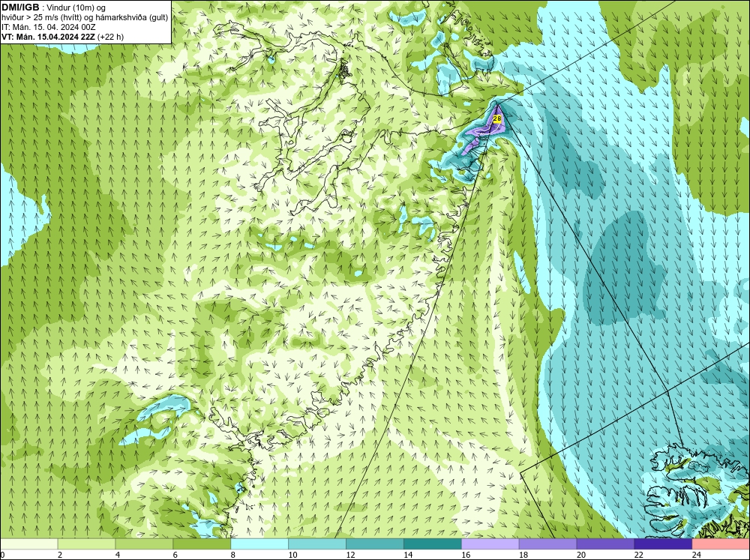Screen dimensions: 750x560
Task: Select the 0-2 m/s pale legend swatch
Action: [x=28, y=544]
